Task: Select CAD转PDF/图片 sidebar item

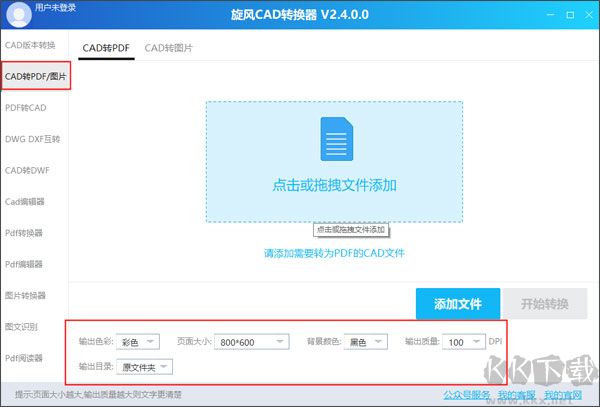Action: coord(36,76)
